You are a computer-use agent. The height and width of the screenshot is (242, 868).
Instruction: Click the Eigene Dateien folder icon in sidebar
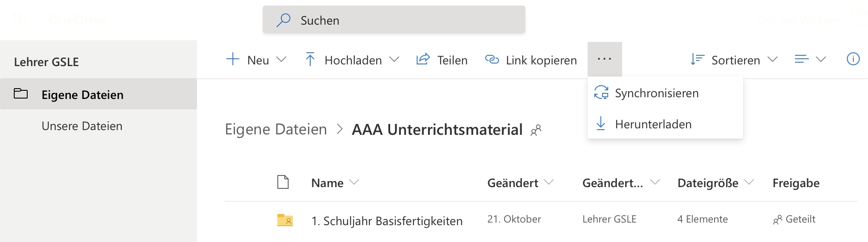coord(21,94)
